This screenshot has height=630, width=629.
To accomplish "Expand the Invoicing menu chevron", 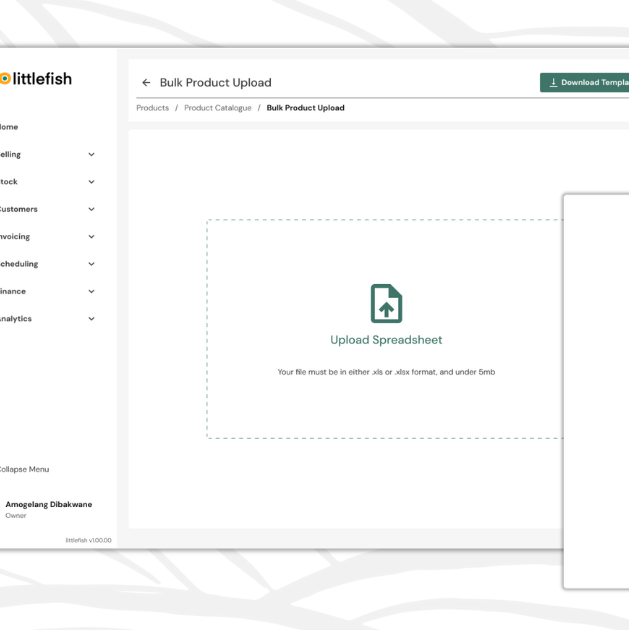I will click(x=92, y=237).
